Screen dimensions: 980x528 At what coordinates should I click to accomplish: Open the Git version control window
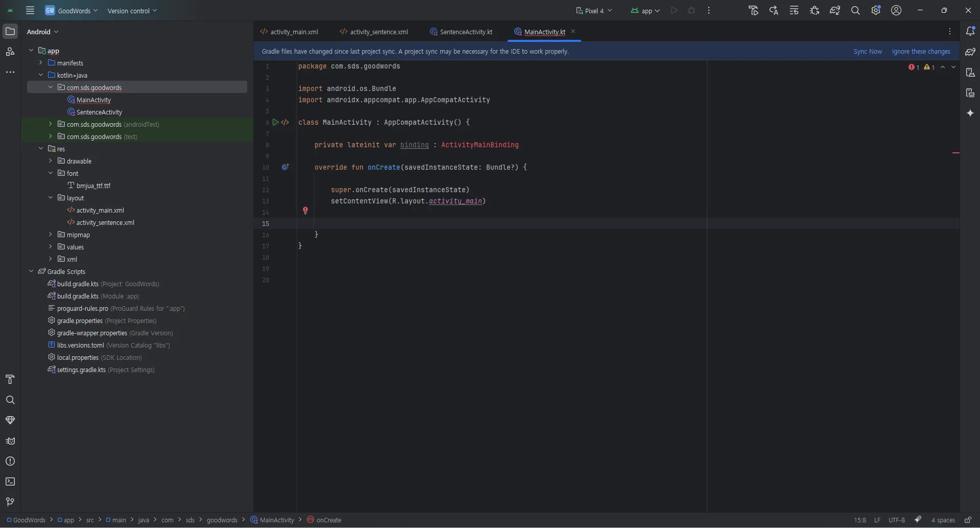coord(10,502)
